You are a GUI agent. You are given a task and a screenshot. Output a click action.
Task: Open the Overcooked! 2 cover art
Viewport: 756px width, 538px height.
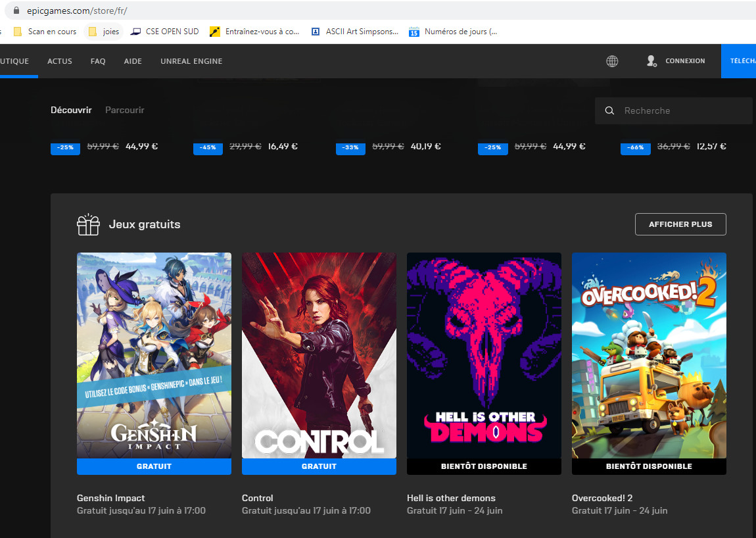click(x=649, y=356)
